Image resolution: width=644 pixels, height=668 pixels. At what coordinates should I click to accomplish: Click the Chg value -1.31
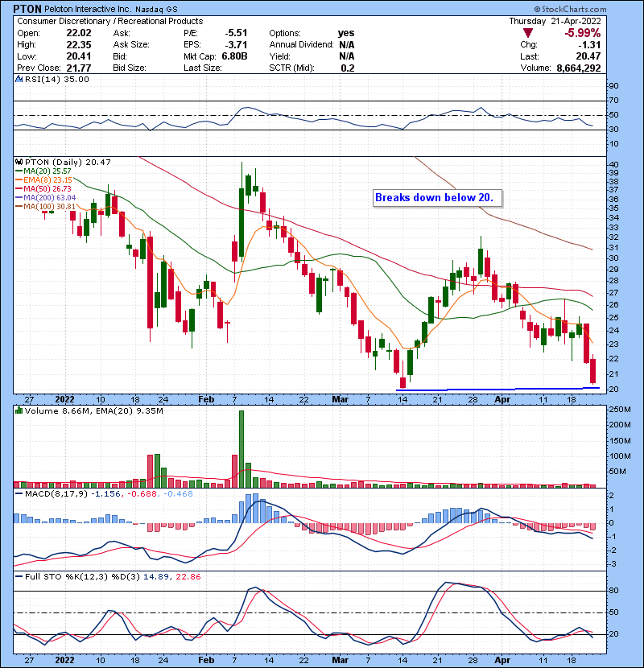pyautogui.click(x=589, y=45)
